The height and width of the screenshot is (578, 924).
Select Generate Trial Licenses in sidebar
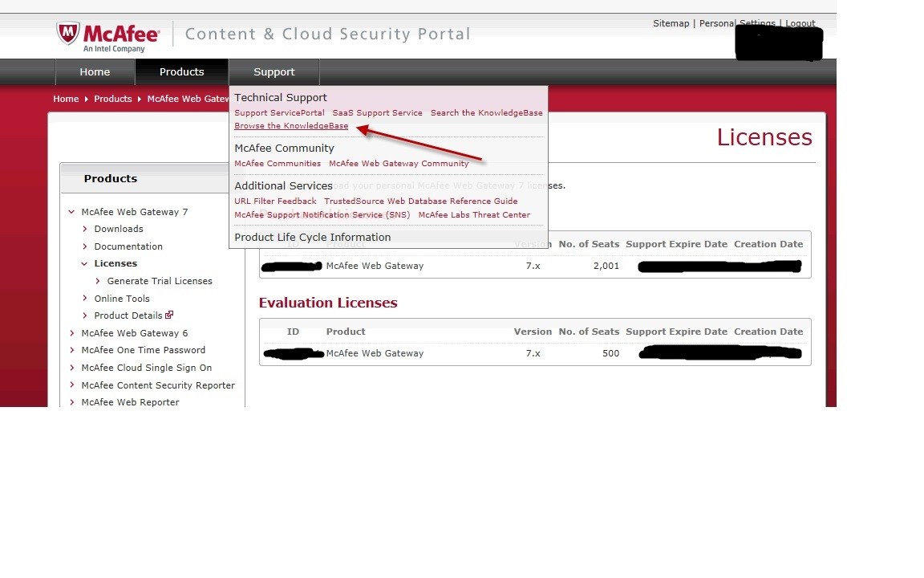(x=160, y=281)
